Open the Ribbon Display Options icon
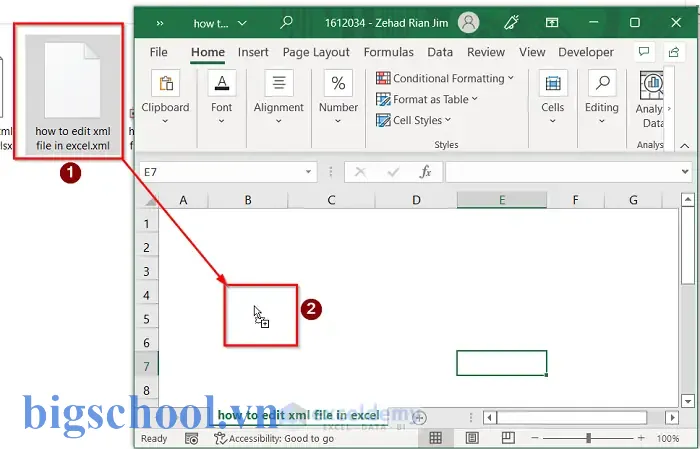Screen dimensions: 700x449 [552, 22]
